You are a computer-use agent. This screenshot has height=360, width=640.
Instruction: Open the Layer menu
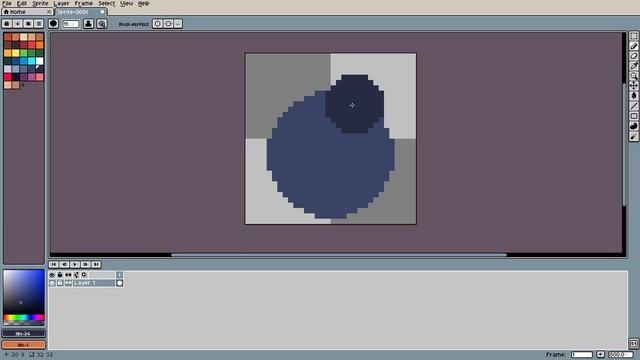[x=62, y=3]
